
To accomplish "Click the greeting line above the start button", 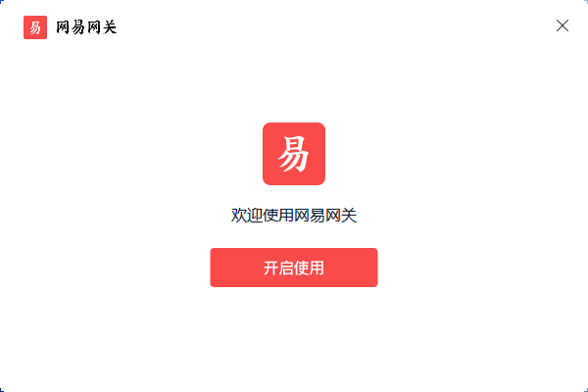I will click(294, 216).
